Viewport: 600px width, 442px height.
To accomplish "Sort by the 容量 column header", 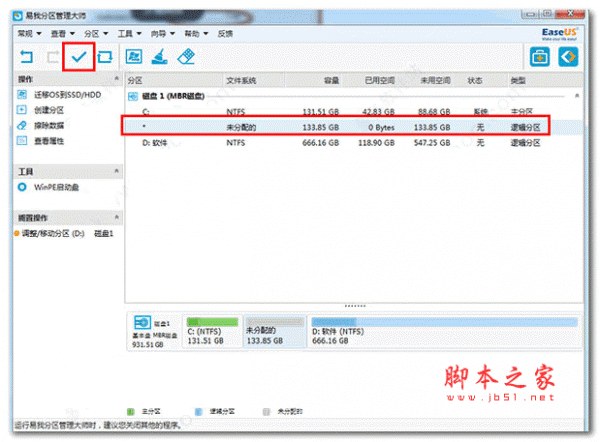I will click(313, 80).
